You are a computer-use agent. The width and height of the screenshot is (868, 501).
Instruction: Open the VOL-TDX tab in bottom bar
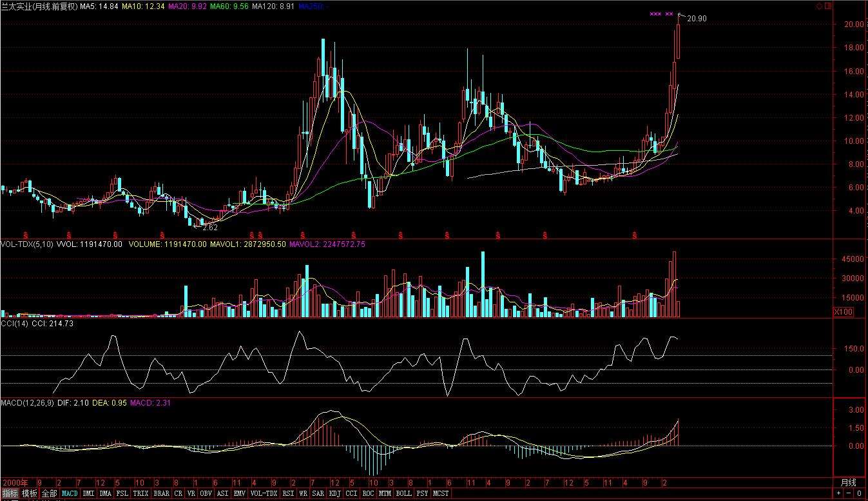[x=264, y=493]
